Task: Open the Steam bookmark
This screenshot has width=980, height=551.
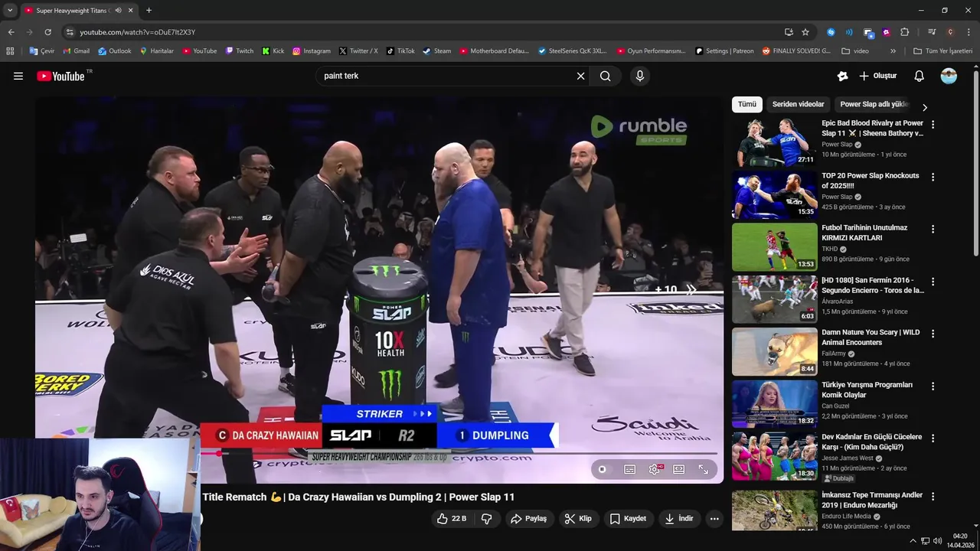Action: (x=436, y=51)
